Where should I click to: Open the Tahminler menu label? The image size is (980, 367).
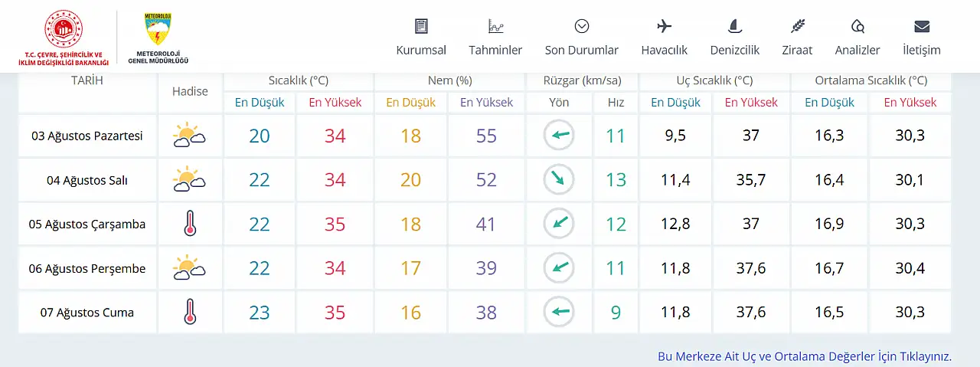tap(495, 50)
